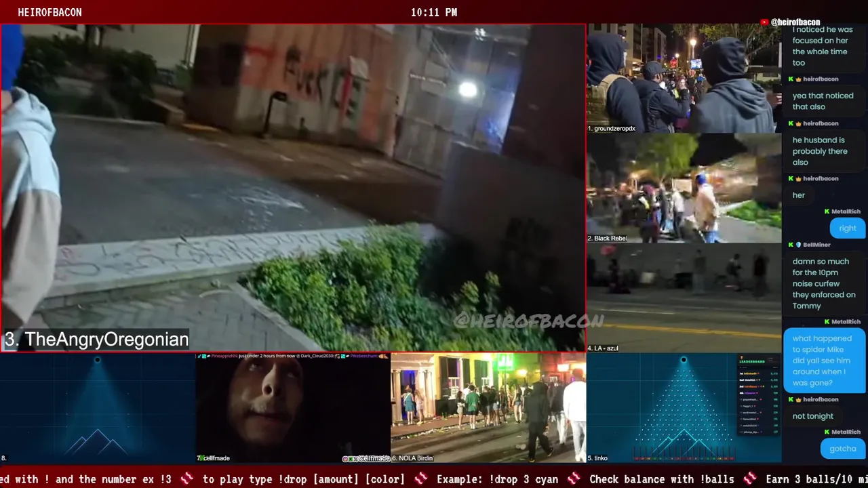868x488 pixels.
Task: Click the bacon icon before 'Example: !drop 3 cyan'
Action: 420,479
